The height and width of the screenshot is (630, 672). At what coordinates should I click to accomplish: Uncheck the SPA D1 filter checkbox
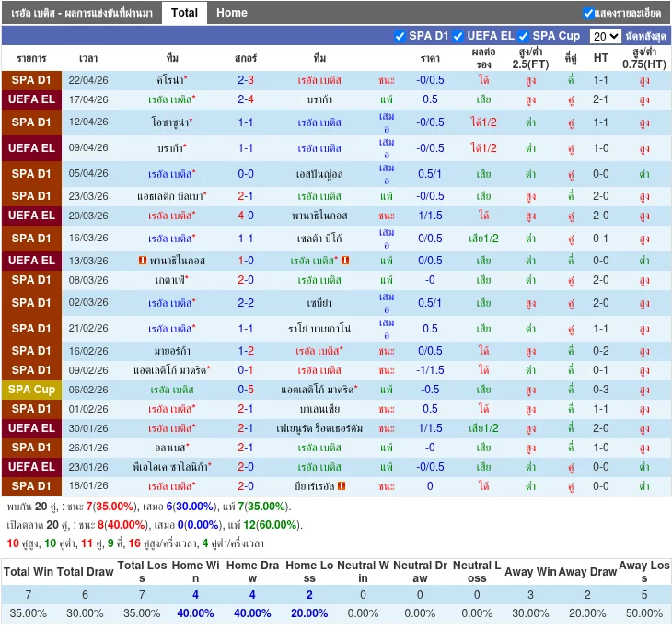point(400,36)
